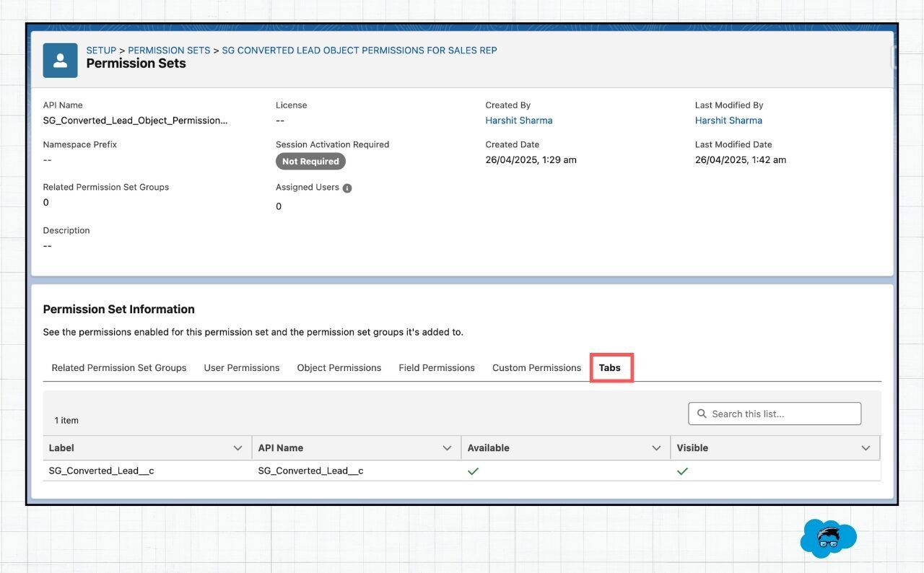The image size is (924, 573).
Task: Click the API Name value SG_Converted_Lead_Object_Permission
Action: pyautogui.click(x=135, y=121)
